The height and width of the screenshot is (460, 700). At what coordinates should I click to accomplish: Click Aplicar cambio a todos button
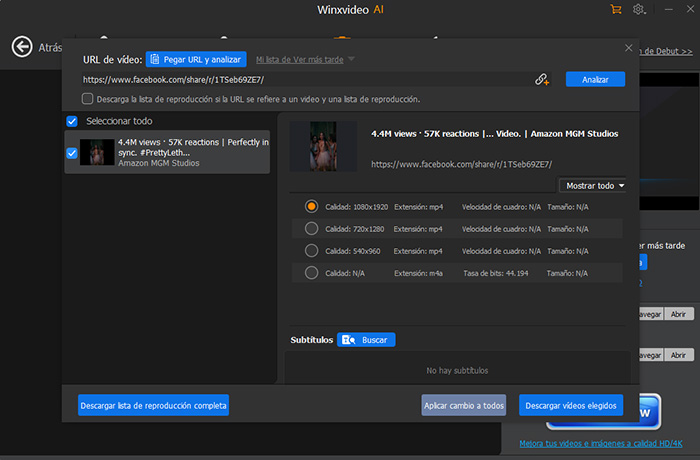[464, 406]
